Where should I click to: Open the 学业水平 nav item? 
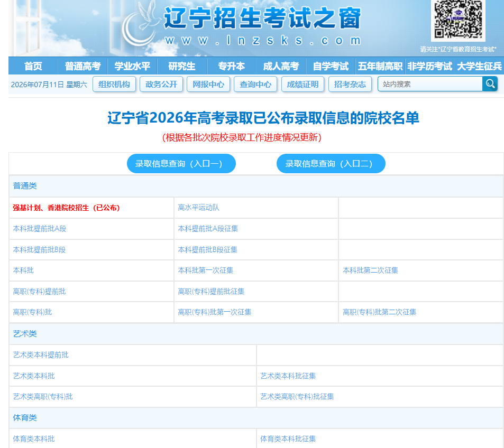coord(132,66)
